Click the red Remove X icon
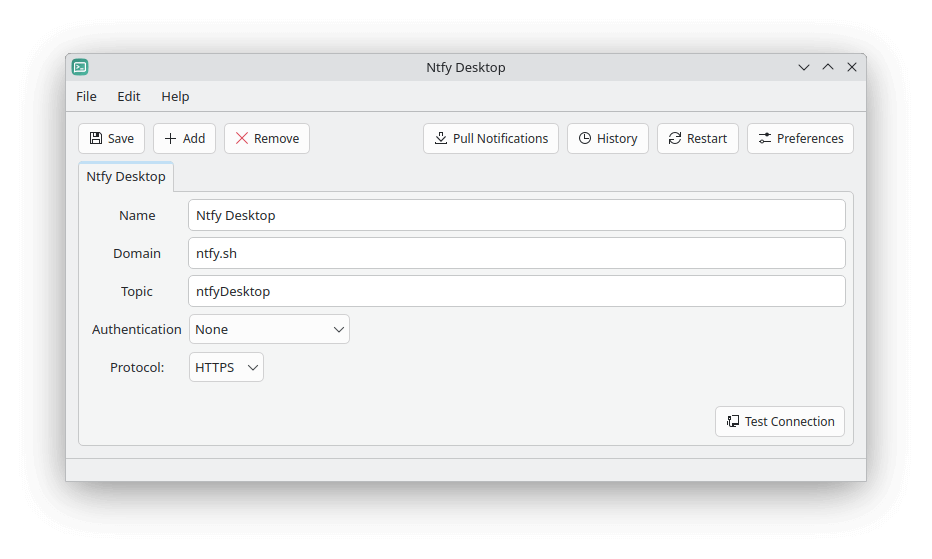This screenshot has height=559, width=932. [x=242, y=139]
